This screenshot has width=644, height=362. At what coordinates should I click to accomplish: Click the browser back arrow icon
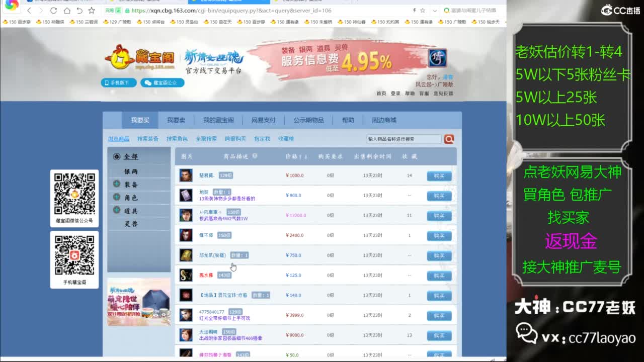point(29,10)
